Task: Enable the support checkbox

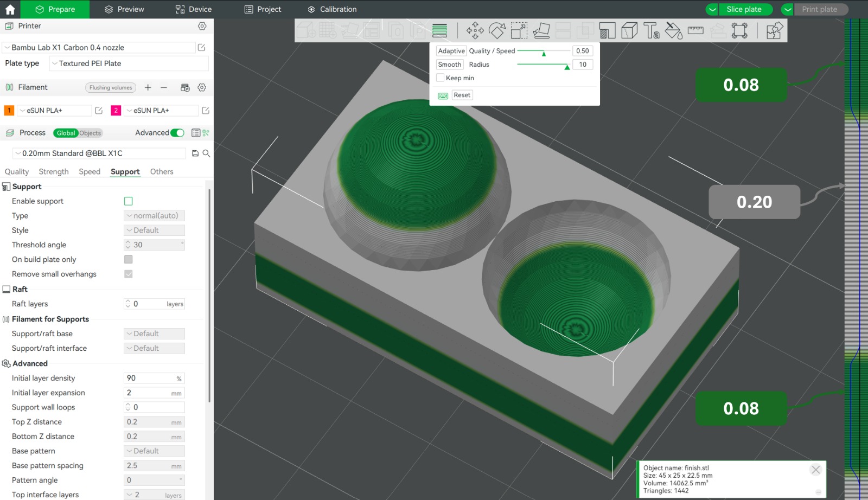Action: coord(129,201)
